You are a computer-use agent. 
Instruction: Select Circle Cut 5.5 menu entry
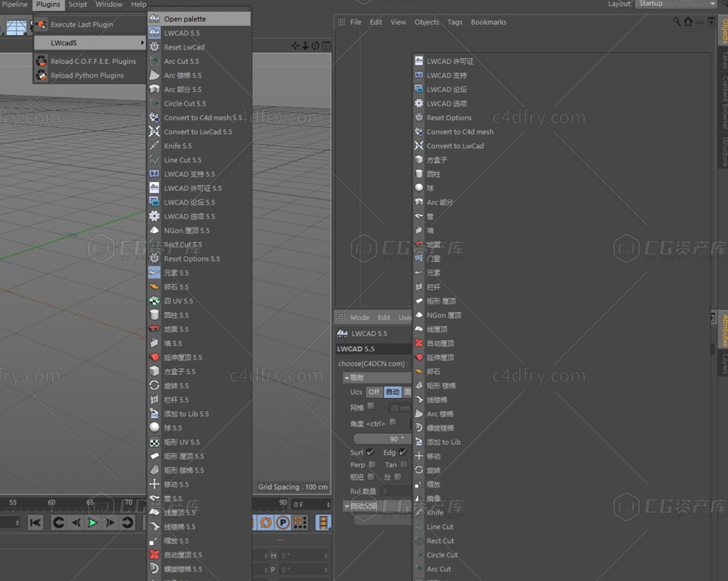tap(199, 104)
